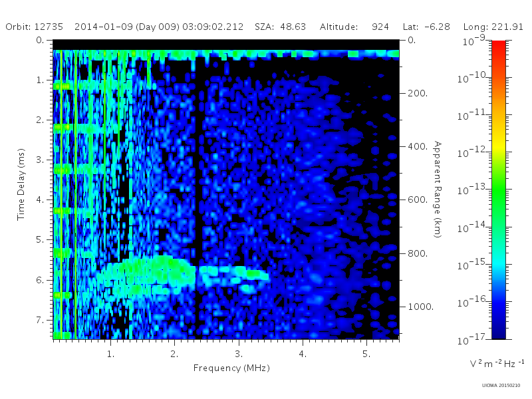Click the "Frequency (MHz)" axis label
Viewport: 532px width, 399px height.
tap(231, 368)
